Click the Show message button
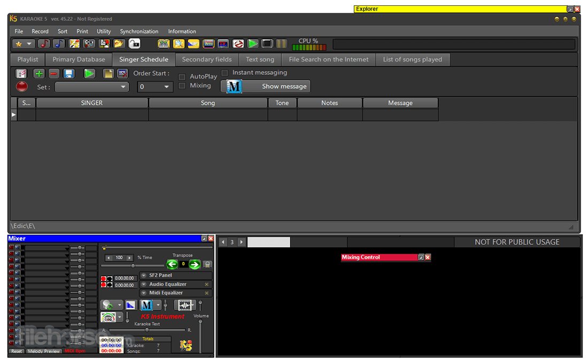 coord(266,87)
